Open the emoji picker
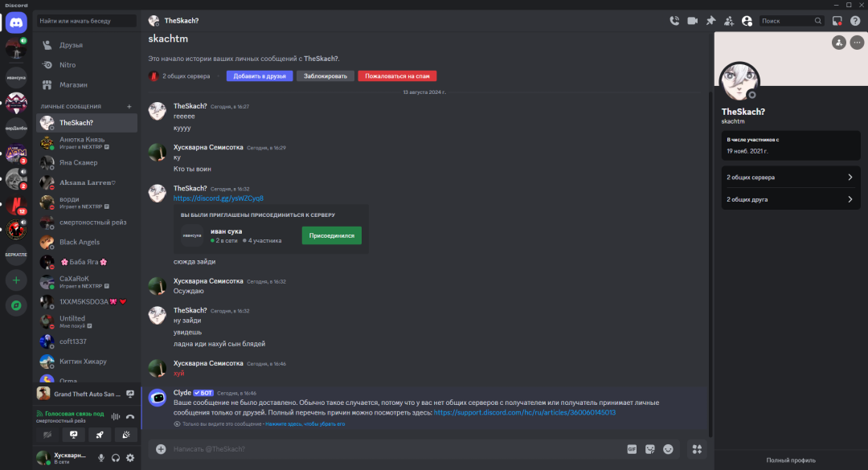 click(668, 449)
